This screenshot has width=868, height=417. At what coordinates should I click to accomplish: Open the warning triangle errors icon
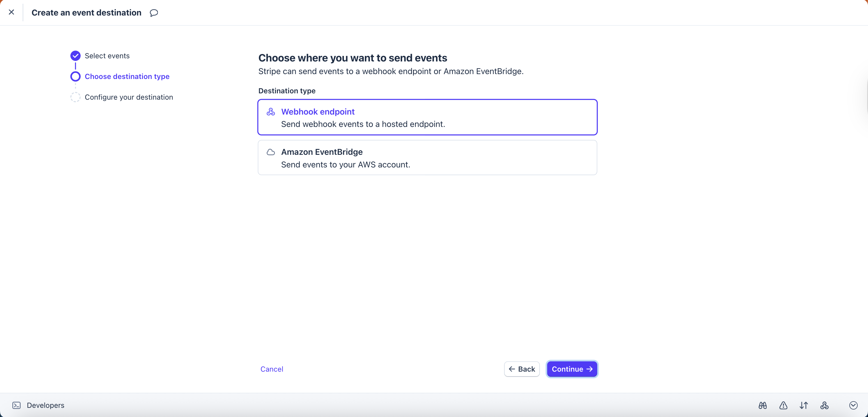pyautogui.click(x=783, y=405)
